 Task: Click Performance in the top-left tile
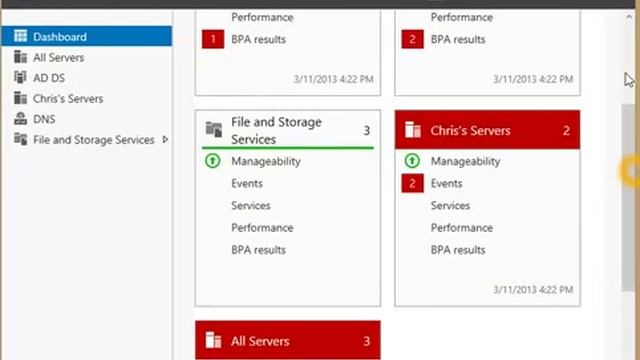262,17
